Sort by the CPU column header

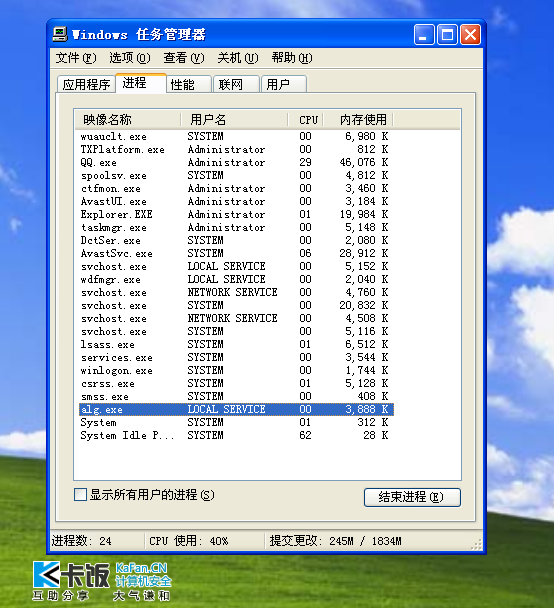(306, 119)
